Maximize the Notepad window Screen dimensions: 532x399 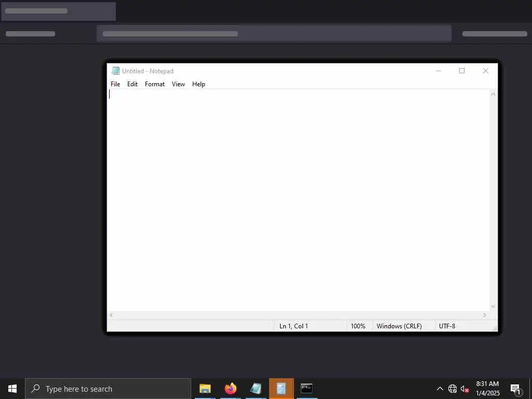click(462, 71)
